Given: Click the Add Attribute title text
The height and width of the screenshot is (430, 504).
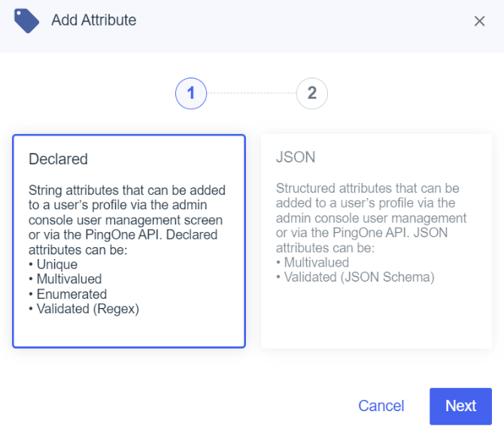Looking at the screenshot, I should click(x=94, y=20).
